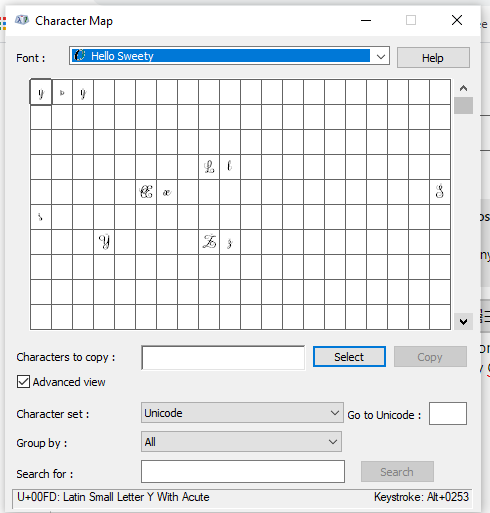The image size is (490, 513).
Task: Click the U+00FD status bar description
Action: coord(113,497)
